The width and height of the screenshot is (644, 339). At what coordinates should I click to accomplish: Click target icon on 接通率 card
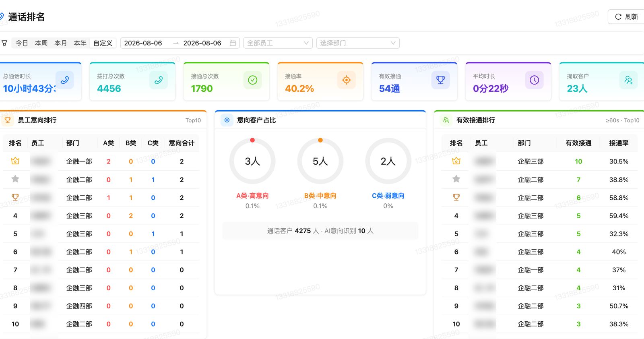coord(346,80)
